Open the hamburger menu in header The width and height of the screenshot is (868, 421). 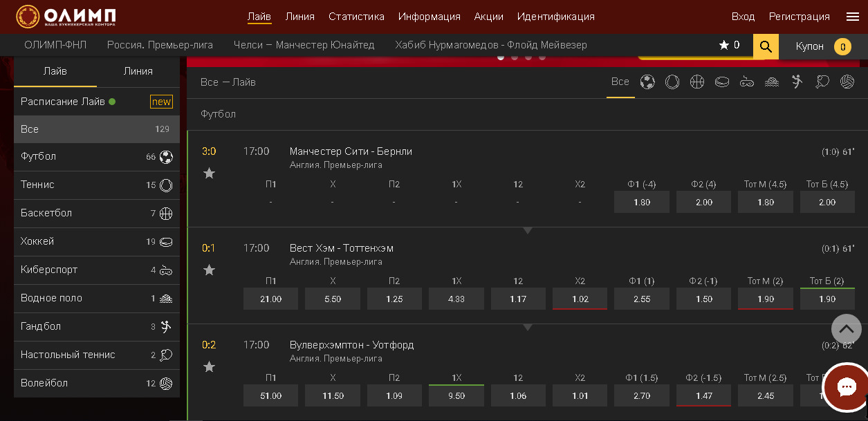[x=852, y=17]
